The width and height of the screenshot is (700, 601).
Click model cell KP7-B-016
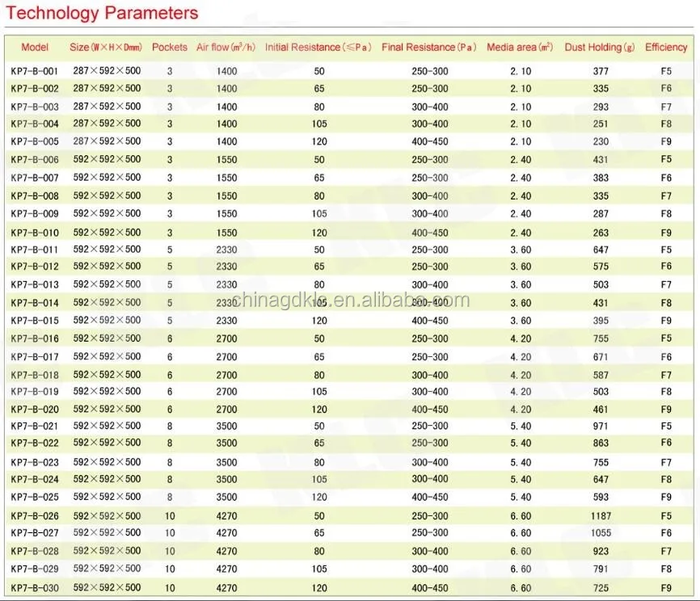35,339
